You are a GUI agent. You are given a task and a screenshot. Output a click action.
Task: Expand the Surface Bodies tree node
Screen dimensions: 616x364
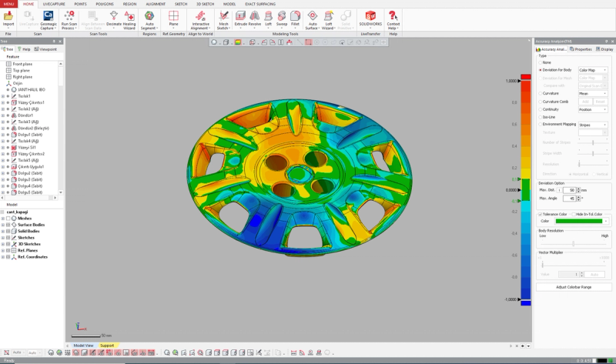pyautogui.click(x=3, y=225)
